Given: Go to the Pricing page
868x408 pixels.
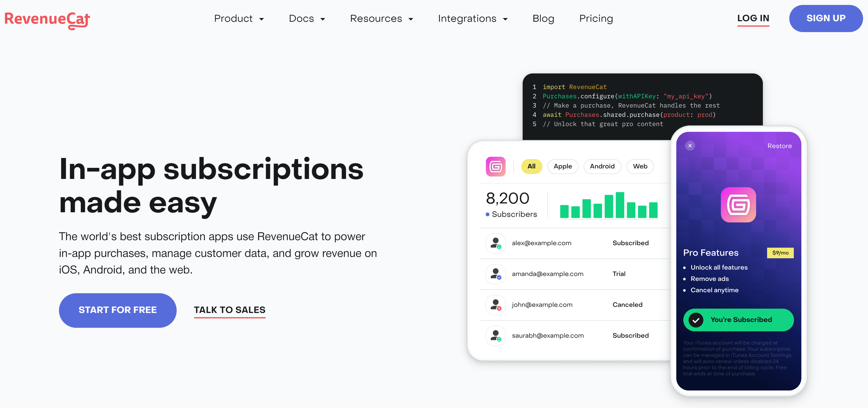Looking at the screenshot, I should tap(596, 19).
